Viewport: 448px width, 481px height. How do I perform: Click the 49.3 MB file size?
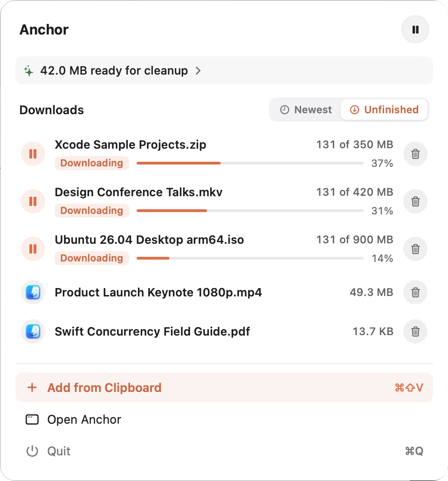pyautogui.click(x=371, y=292)
